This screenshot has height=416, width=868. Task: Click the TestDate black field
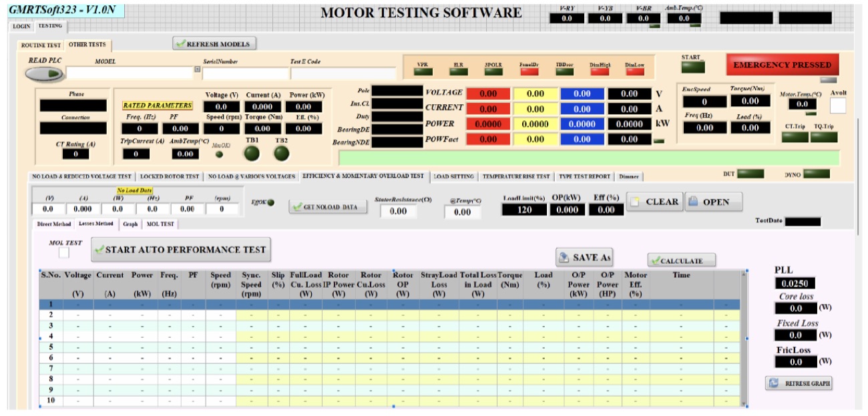[x=803, y=222]
